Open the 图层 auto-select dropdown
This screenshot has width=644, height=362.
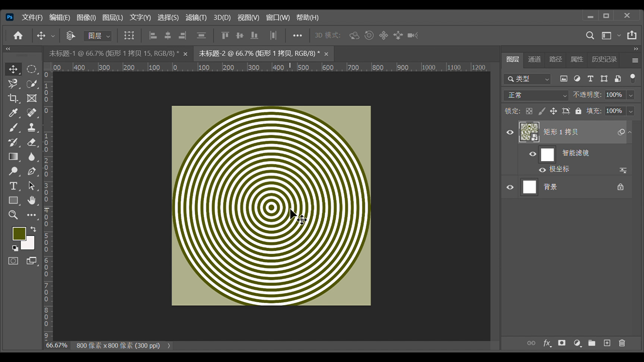point(98,36)
